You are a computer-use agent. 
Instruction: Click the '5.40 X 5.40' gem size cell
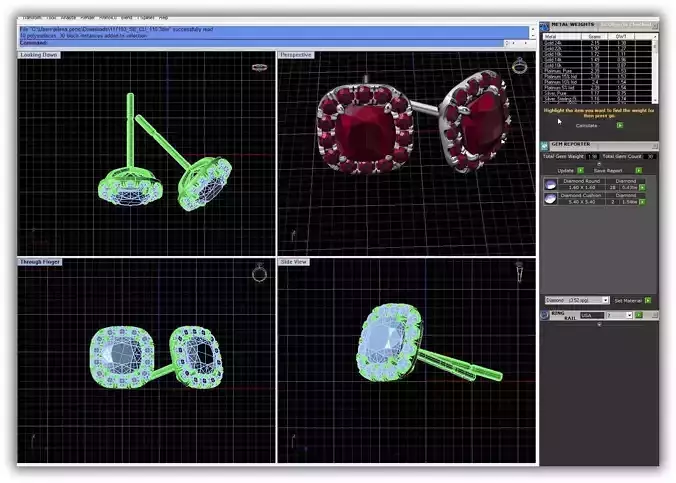click(x=582, y=202)
